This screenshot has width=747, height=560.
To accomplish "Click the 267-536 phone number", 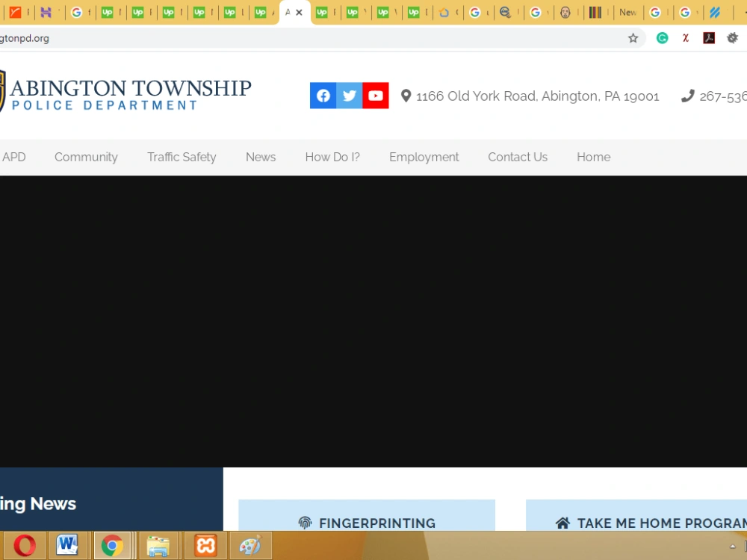I will click(723, 96).
